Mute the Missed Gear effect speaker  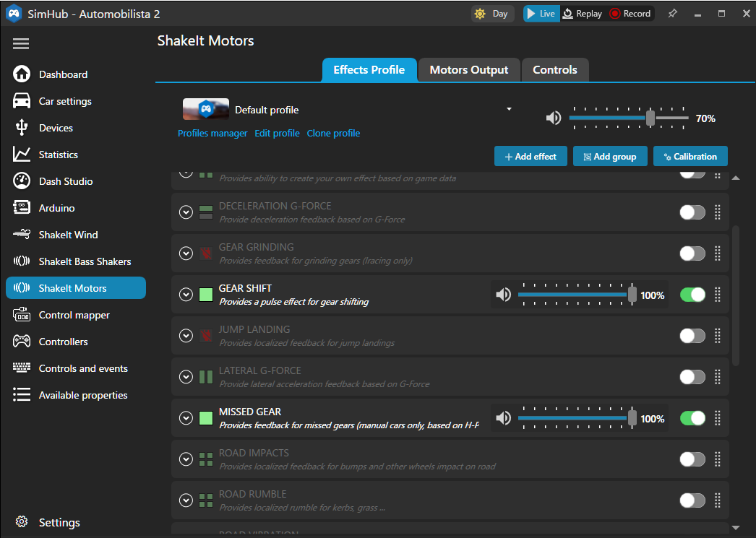click(503, 418)
